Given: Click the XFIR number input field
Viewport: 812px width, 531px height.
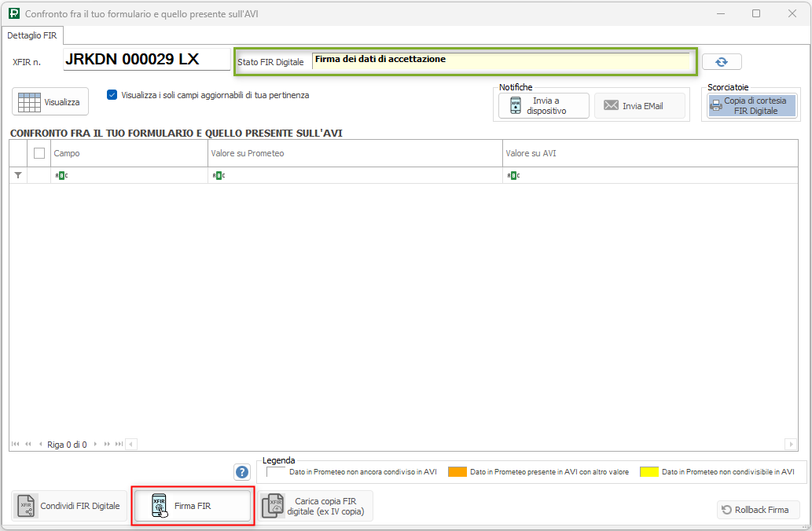Looking at the screenshot, I should pos(146,60).
